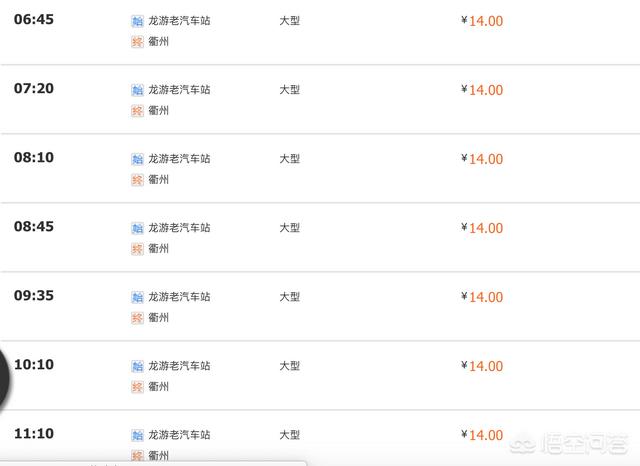
Task: Select the 06:45 departure time
Action: click(34, 19)
